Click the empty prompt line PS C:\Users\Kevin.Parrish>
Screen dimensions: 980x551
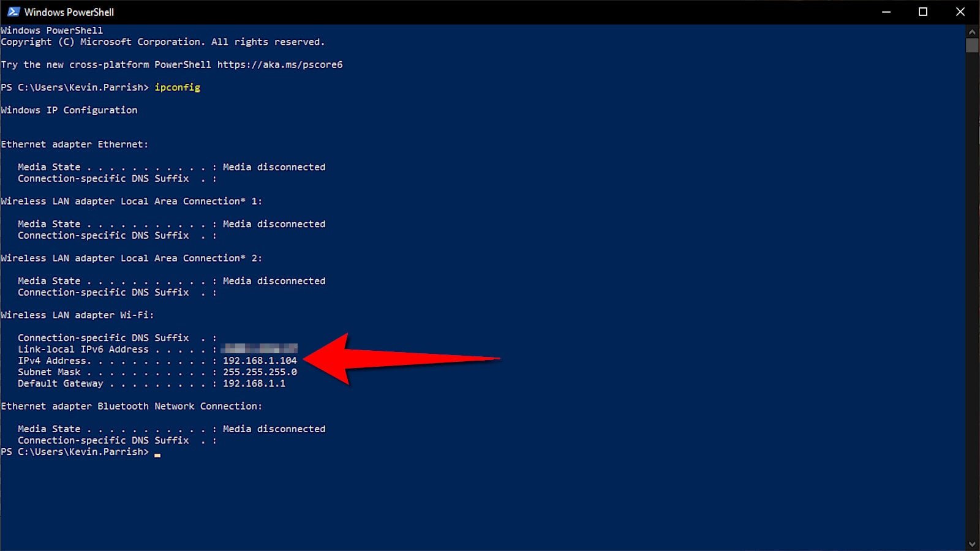click(x=76, y=451)
